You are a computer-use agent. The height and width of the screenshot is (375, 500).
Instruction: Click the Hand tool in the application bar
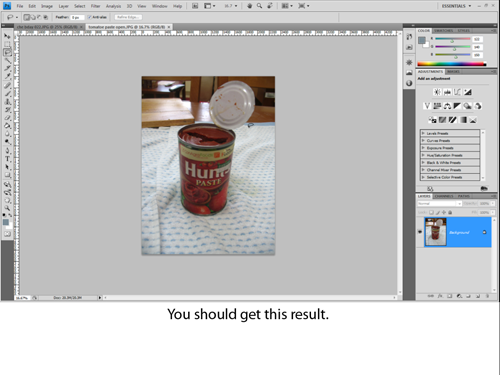249,6
